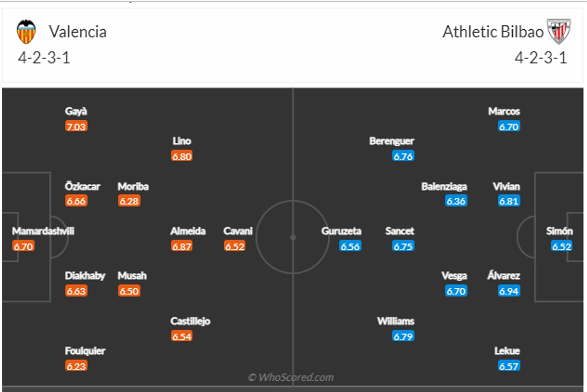Click Castillejo's 6.54 rating badge
Image resolution: width=587 pixels, height=392 pixels.
click(182, 337)
